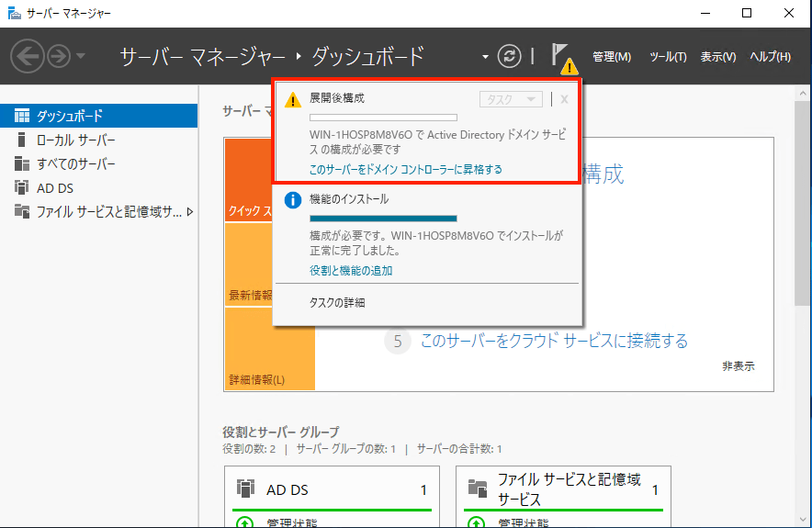Click the 機能のインストール progress bar
The height and width of the screenshot is (528, 812).
click(383, 219)
